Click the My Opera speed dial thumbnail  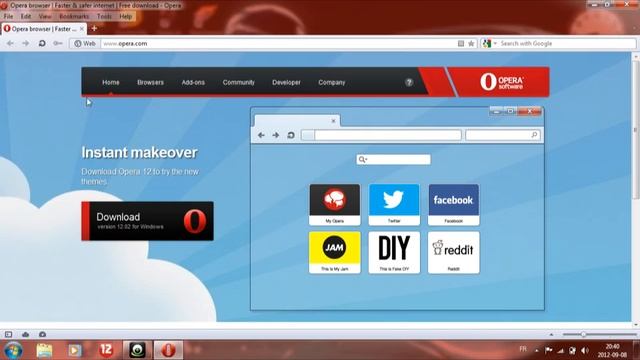click(x=335, y=204)
